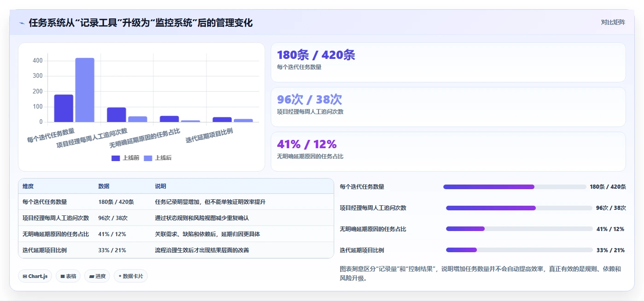
Task: Click the 33% / 21% progress value label
Action: click(x=610, y=250)
